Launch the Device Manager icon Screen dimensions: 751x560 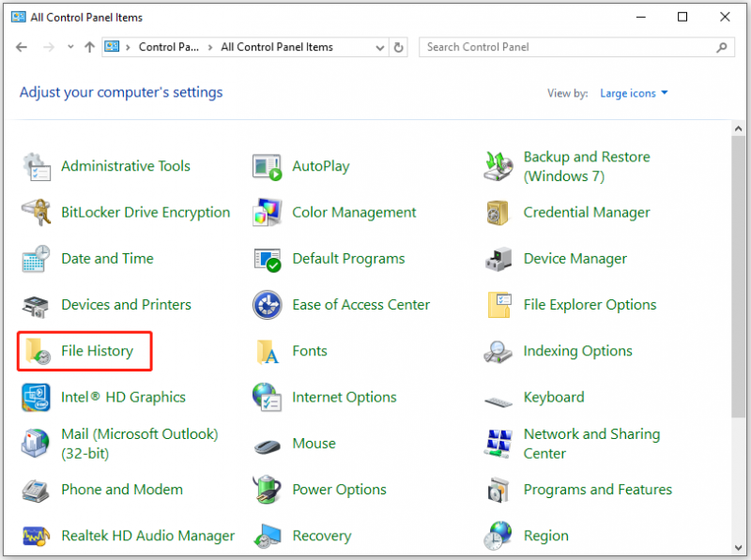click(498, 259)
